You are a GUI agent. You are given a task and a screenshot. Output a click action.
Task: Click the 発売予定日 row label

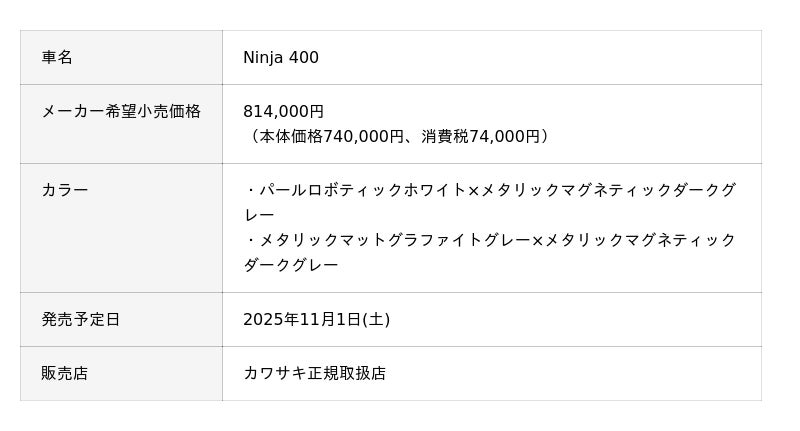point(81,320)
